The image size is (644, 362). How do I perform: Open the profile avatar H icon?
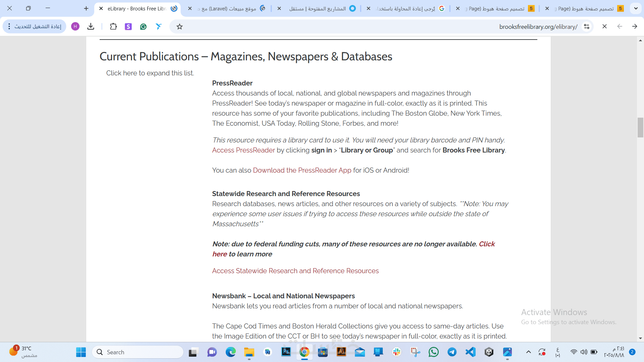coord(75,26)
